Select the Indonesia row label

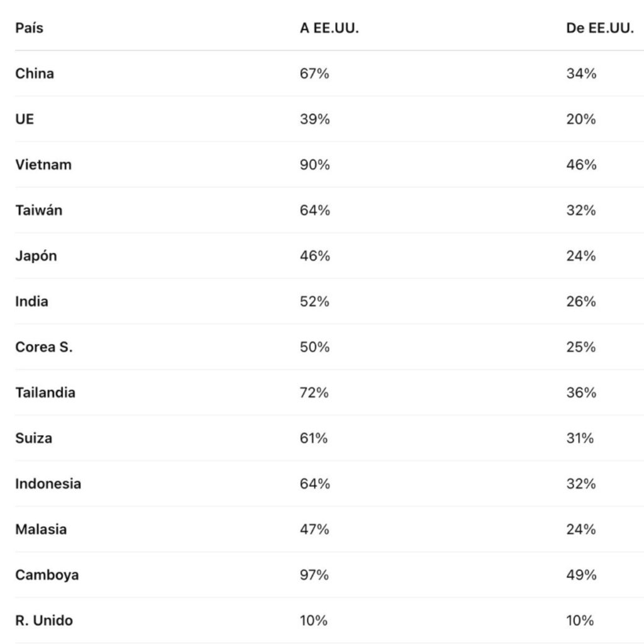click(48, 484)
